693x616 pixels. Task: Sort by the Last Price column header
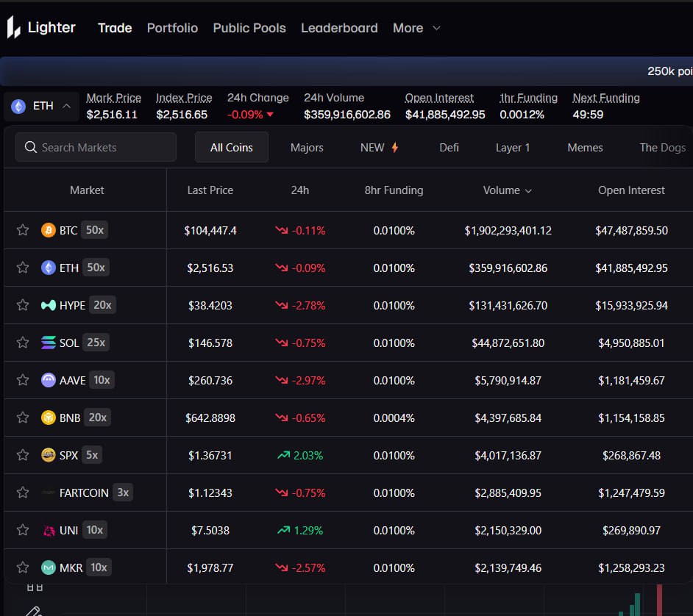pyautogui.click(x=210, y=190)
